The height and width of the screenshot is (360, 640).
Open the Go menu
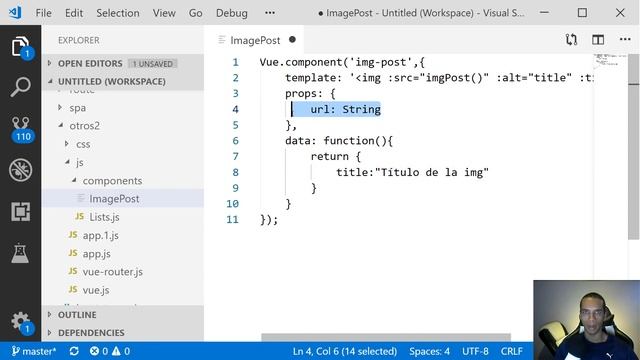pos(196,13)
